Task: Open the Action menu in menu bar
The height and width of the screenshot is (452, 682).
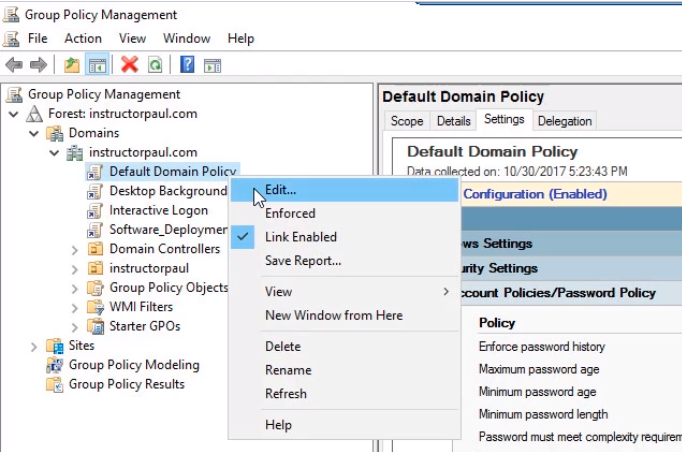Action: (83, 38)
